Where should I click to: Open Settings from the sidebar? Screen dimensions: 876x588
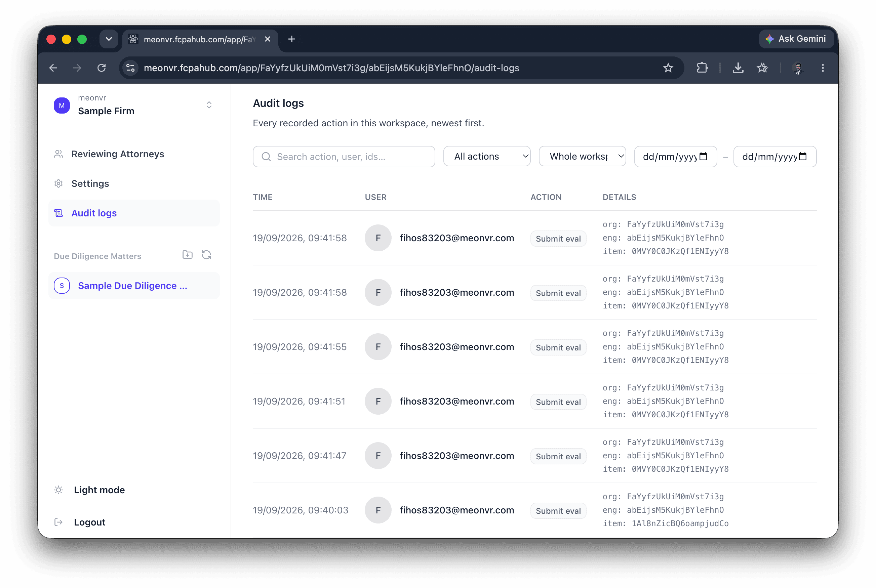click(x=134, y=184)
